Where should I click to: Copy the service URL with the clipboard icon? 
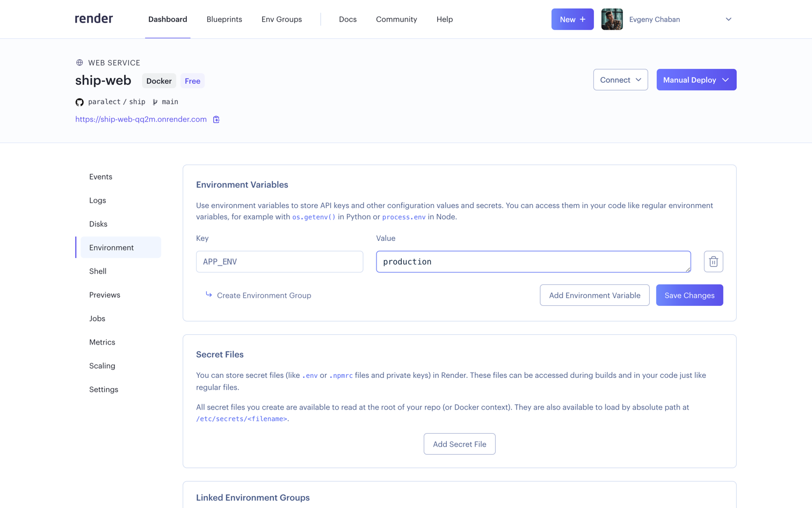216,119
